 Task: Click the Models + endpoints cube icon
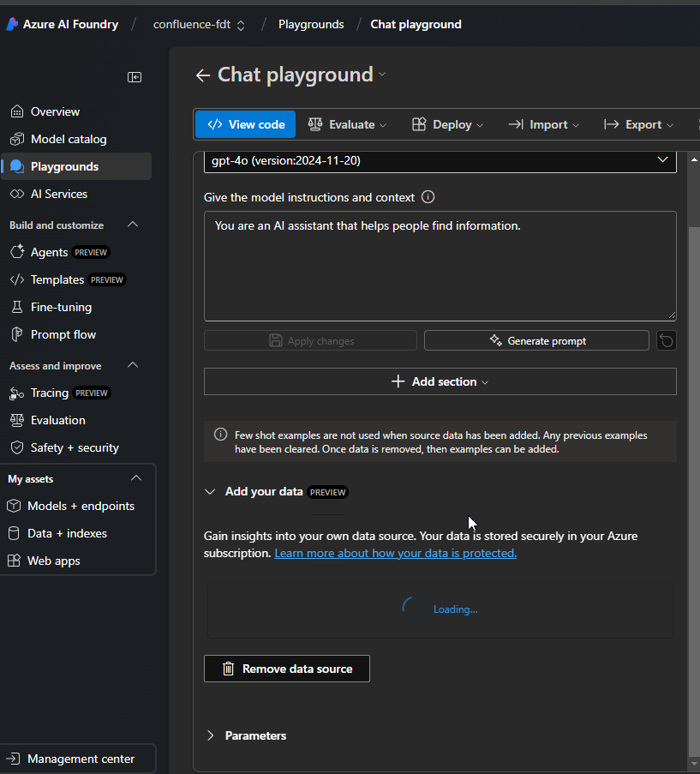coord(14,506)
